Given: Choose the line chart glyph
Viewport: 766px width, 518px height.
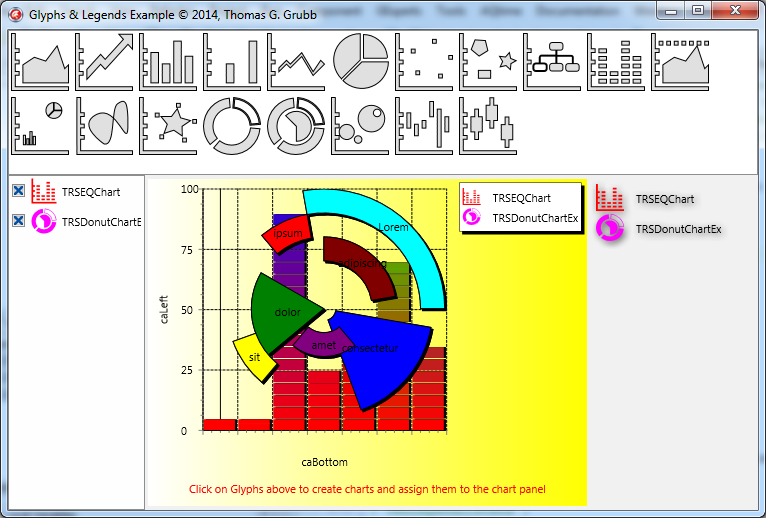Looking at the screenshot, I should (297, 61).
